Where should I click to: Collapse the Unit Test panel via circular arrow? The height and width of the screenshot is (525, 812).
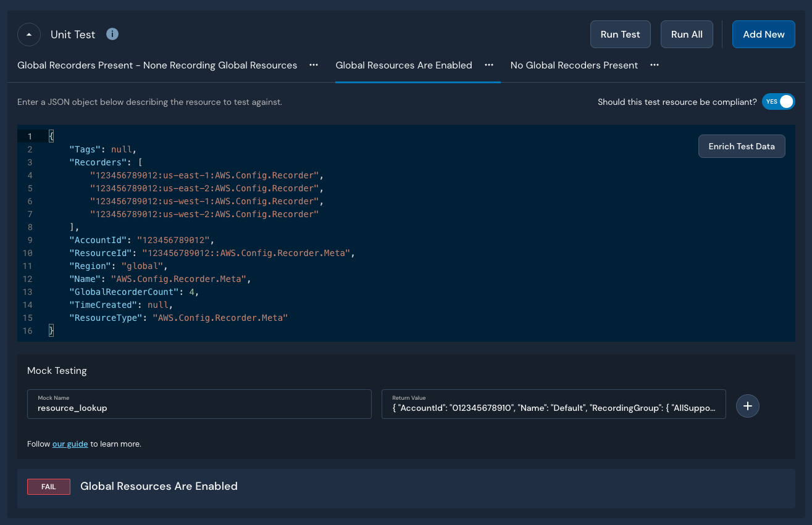click(29, 34)
